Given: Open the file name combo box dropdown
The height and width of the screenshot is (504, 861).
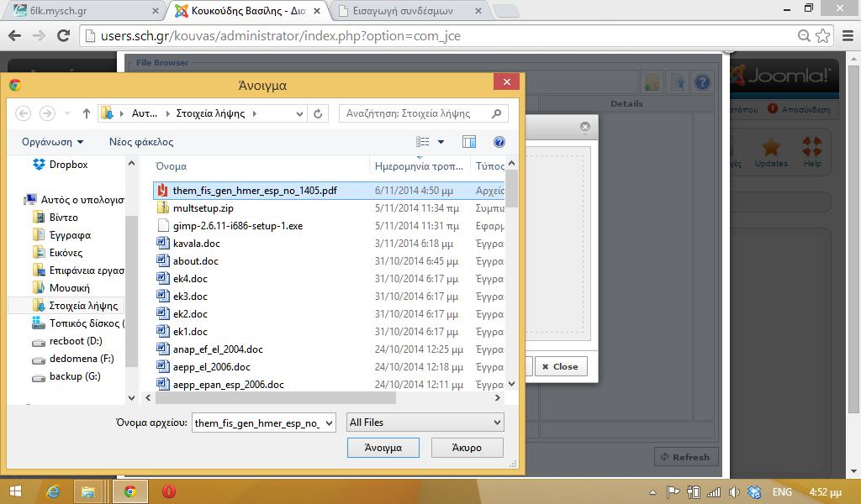Looking at the screenshot, I should click(329, 423).
